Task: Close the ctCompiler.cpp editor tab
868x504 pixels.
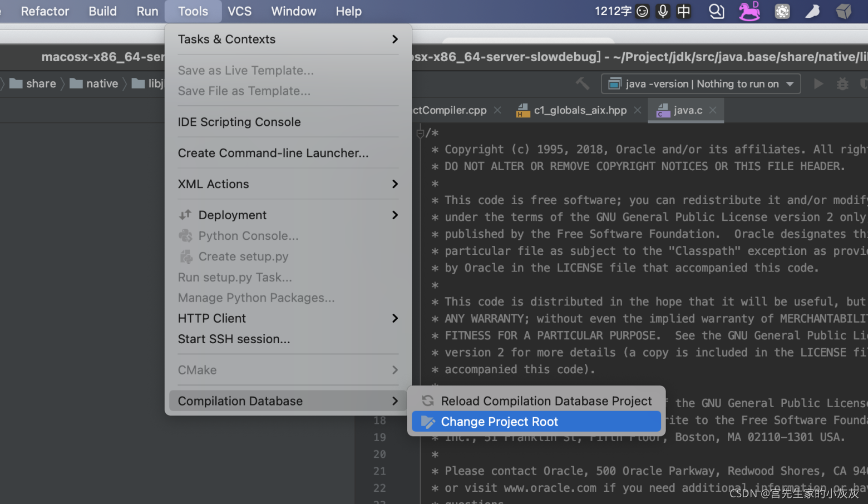Action: coord(497,110)
